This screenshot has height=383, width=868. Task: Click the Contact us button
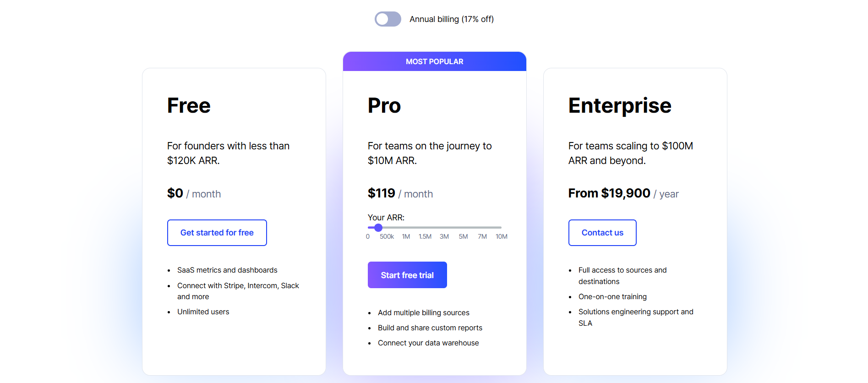click(x=602, y=232)
